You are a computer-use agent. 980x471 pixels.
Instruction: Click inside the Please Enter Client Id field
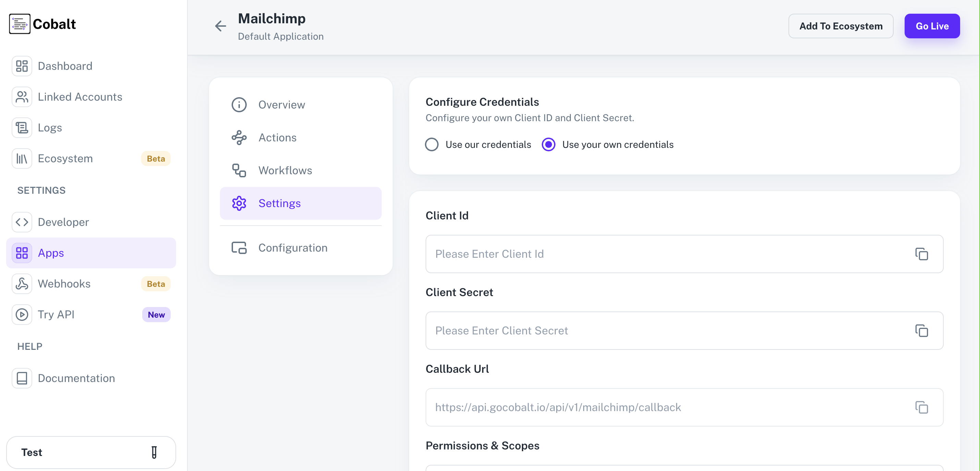pyautogui.click(x=609, y=254)
